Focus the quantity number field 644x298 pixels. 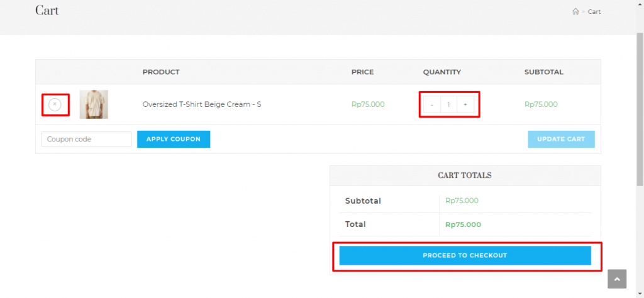(448, 104)
